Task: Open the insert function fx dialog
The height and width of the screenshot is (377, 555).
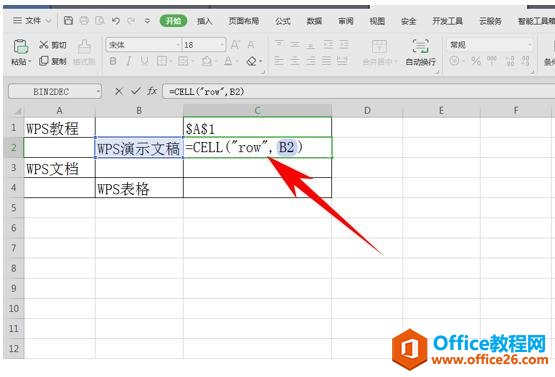Action: tap(152, 91)
